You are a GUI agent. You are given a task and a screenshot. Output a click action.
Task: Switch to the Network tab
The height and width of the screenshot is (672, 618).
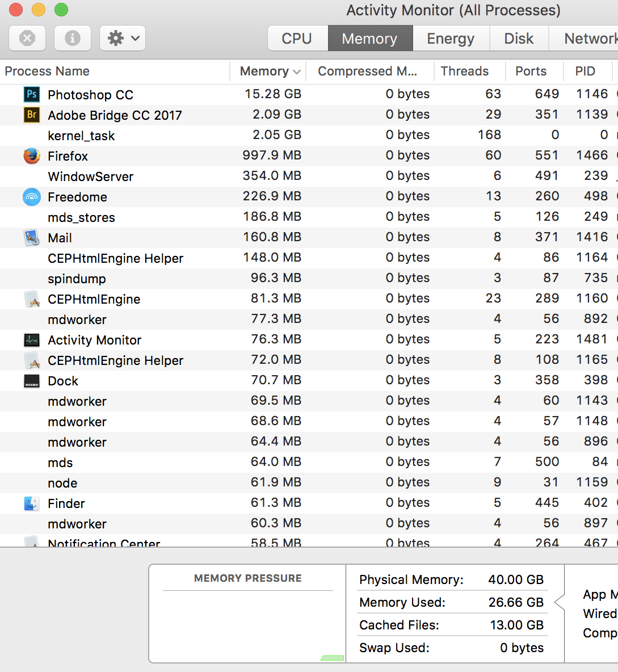click(584, 38)
